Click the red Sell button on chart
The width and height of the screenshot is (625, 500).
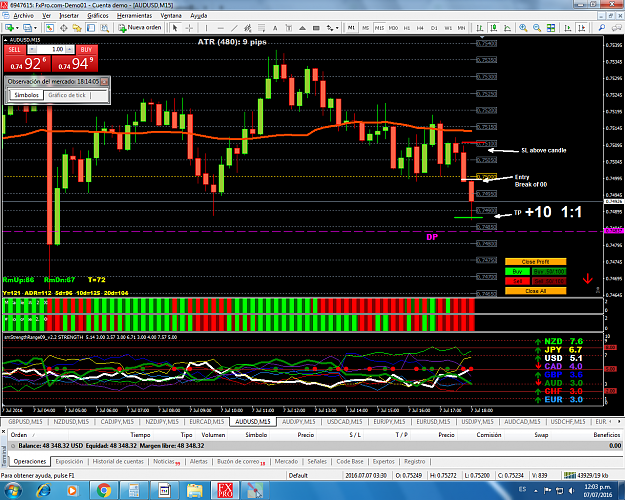517,281
